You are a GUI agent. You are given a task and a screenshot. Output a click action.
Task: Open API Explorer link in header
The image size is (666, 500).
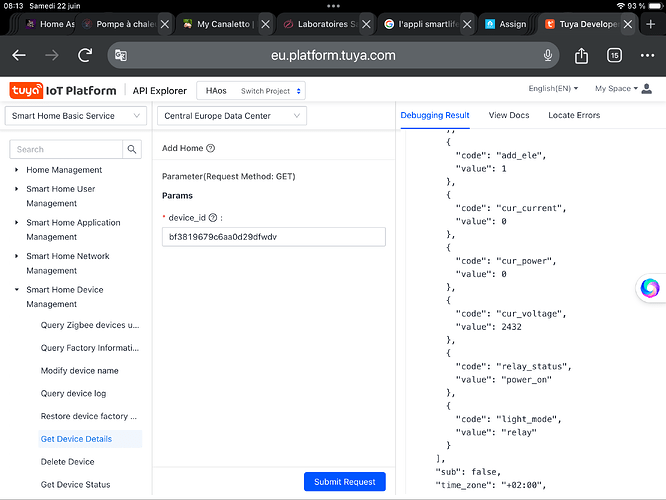[x=159, y=91]
